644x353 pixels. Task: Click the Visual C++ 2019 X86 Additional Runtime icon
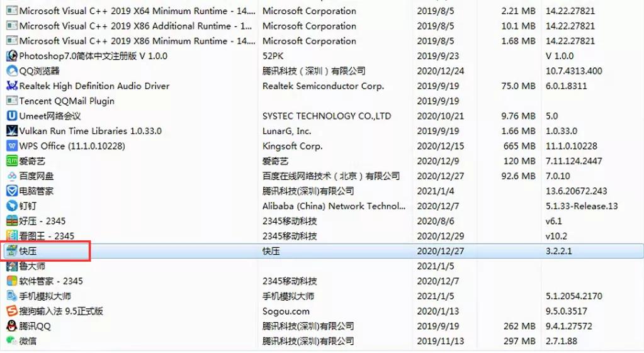[x=13, y=26]
